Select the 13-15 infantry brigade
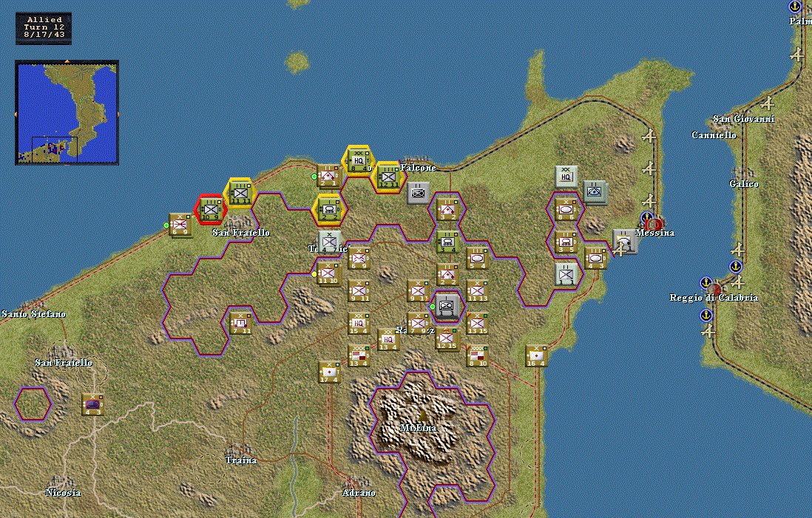812x518 pixels. click(x=477, y=324)
